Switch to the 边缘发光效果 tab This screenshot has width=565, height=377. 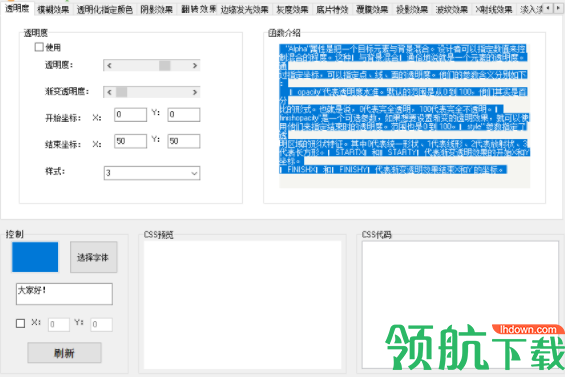[245, 9]
